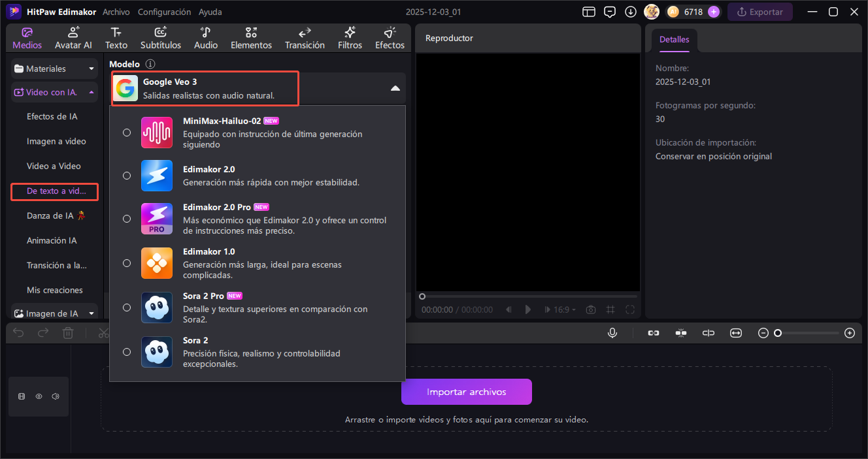The image size is (868, 459).
Task: Switch to the Detalles tab
Action: 674,39
